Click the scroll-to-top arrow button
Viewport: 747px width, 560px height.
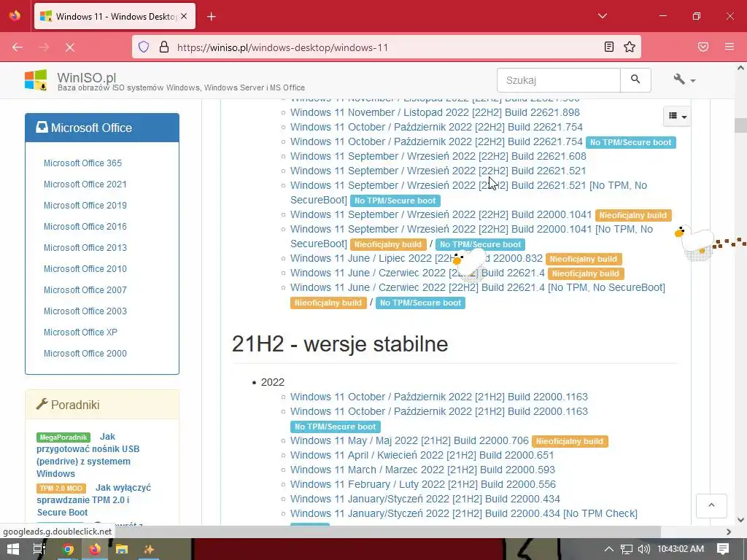[711, 505]
